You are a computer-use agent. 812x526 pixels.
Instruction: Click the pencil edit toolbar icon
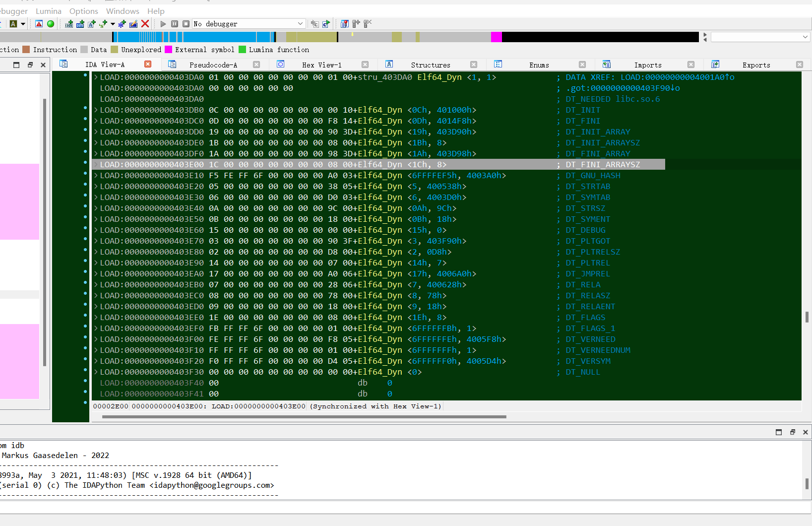click(133, 24)
